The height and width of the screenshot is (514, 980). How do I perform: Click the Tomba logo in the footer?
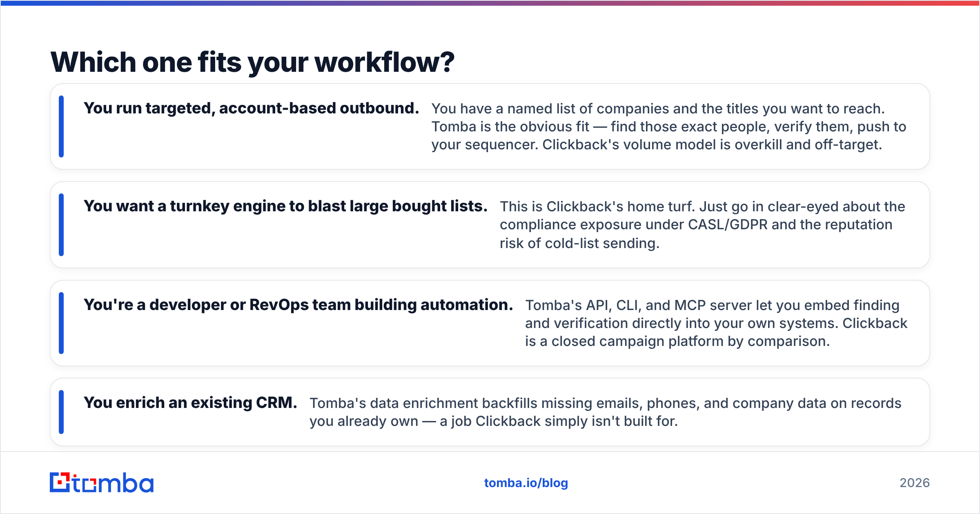[102, 483]
